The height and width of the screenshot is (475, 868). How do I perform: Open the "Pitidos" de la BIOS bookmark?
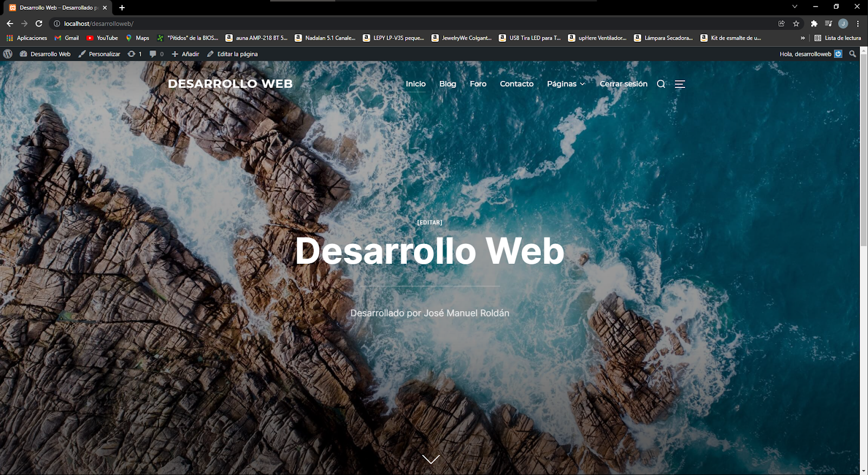point(188,38)
